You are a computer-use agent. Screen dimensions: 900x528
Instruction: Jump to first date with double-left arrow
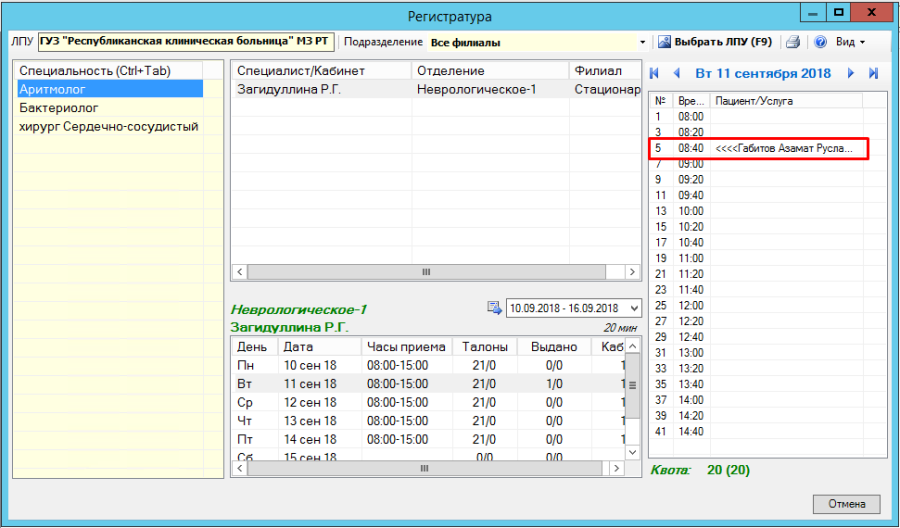click(654, 73)
